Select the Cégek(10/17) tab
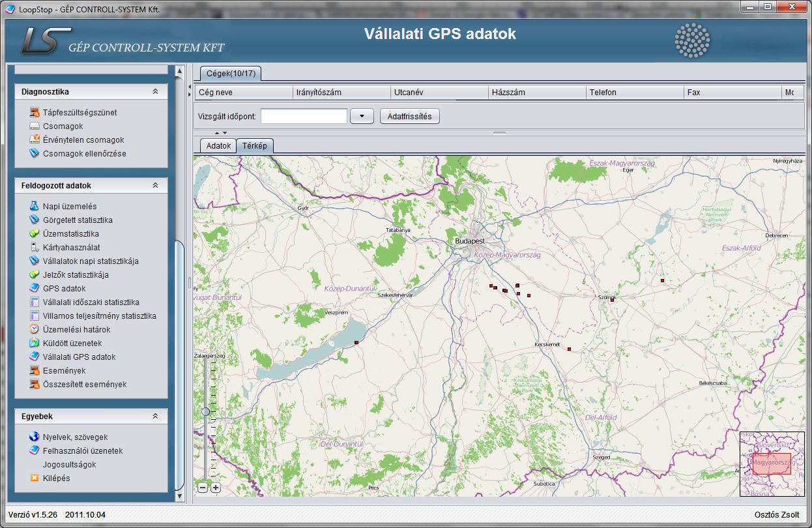The width and height of the screenshot is (812, 528). click(230, 74)
